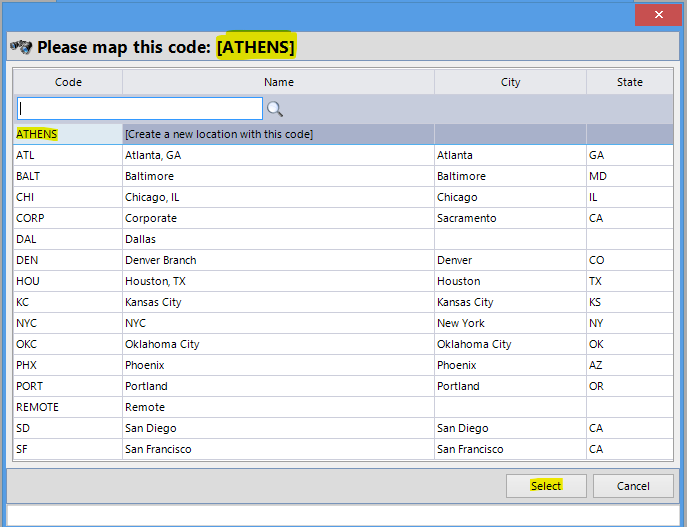Screen dimensions: 687x527
Task: Click the 'Houston, TX' name cell
Action: point(279,281)
